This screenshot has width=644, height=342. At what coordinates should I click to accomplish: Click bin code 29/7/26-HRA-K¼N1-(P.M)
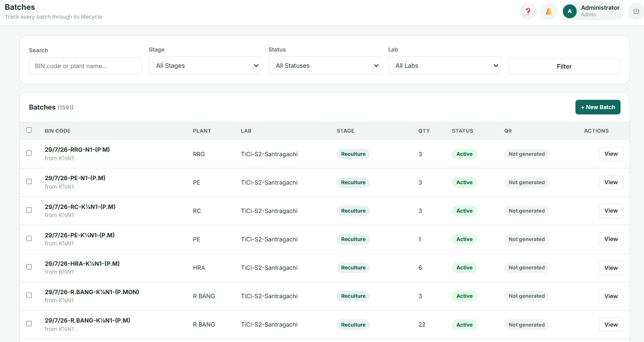[x=82, y=263]
